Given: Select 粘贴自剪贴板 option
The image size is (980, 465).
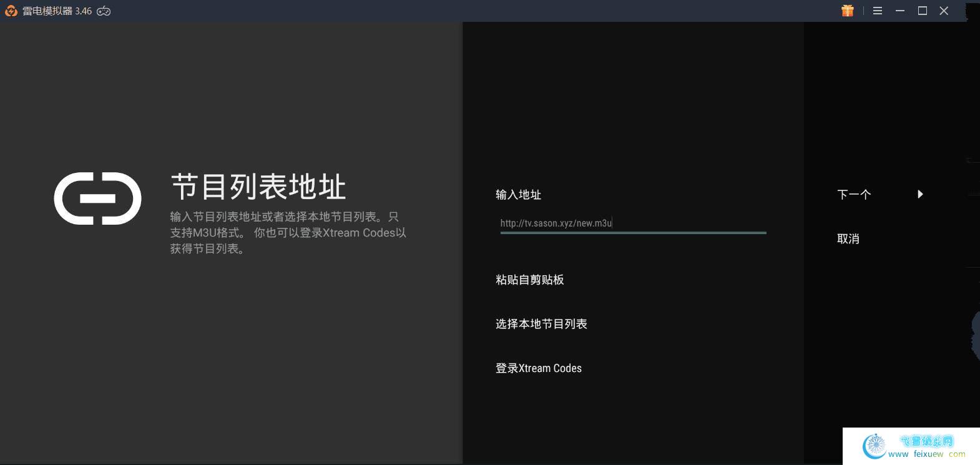Looking at the screenshot, I should pyautogui.click(x=530, y=280).
